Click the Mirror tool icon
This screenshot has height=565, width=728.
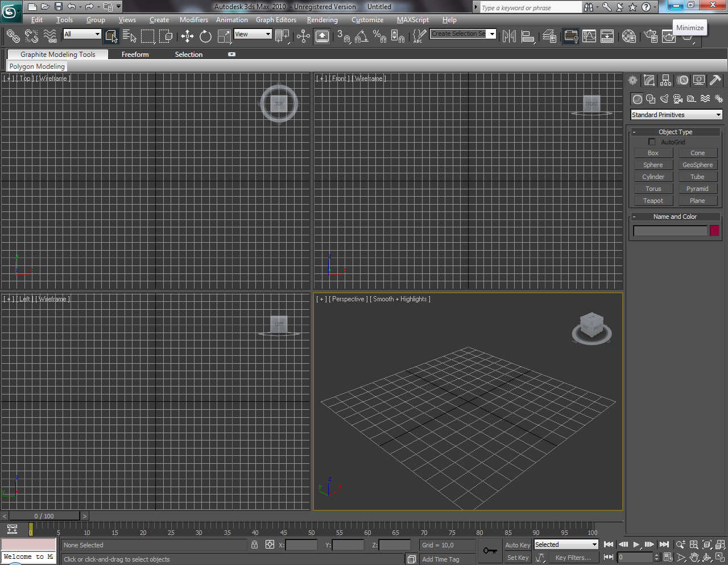click(x=509, y=37)
